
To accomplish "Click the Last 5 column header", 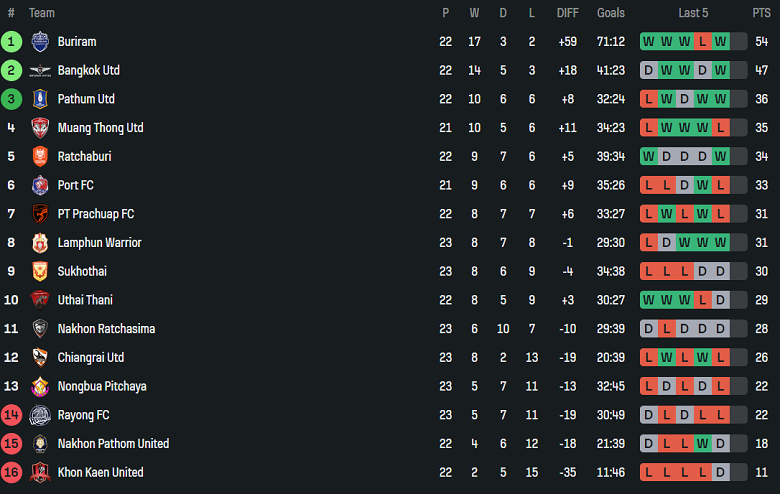I will pyautogui.click(x=693, y=13).
